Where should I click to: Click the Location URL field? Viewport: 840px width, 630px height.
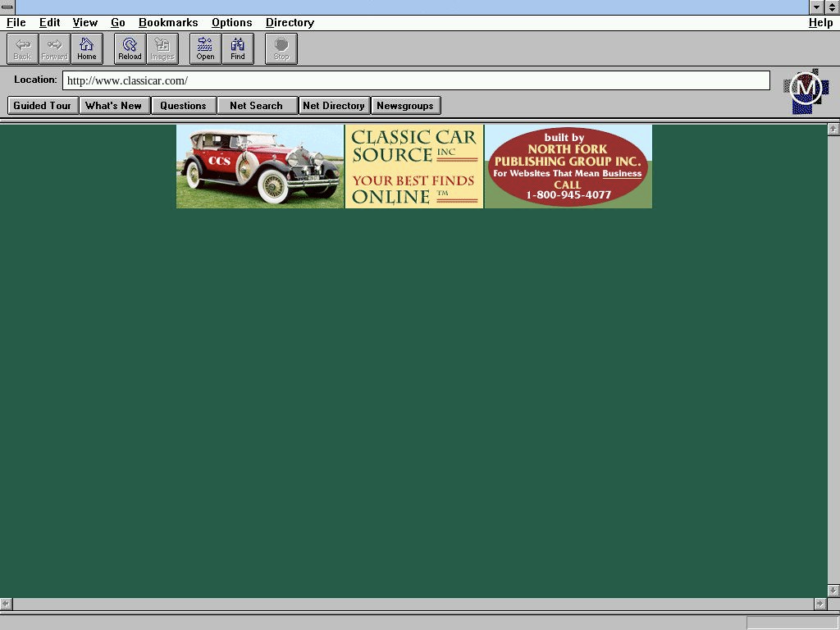(x=416, y=80)
